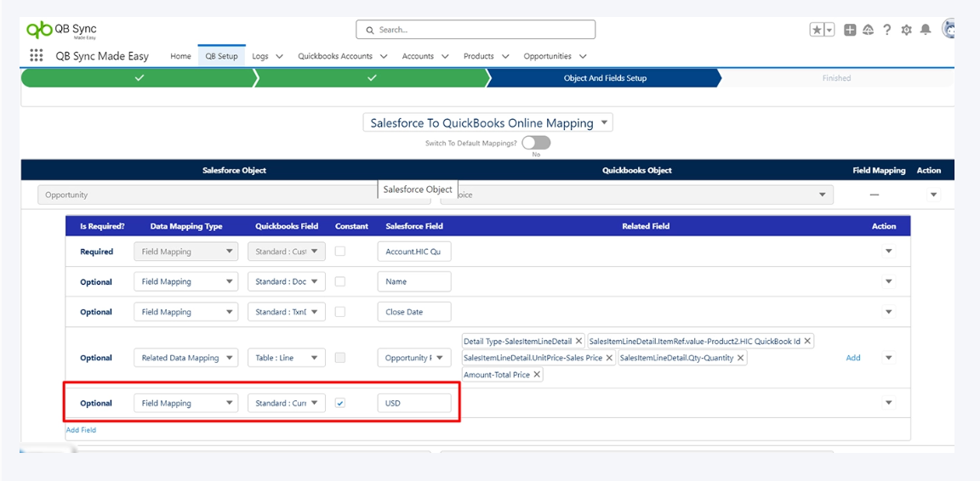
Task: Open action menu for USD row
Action: tap(889, 404)
